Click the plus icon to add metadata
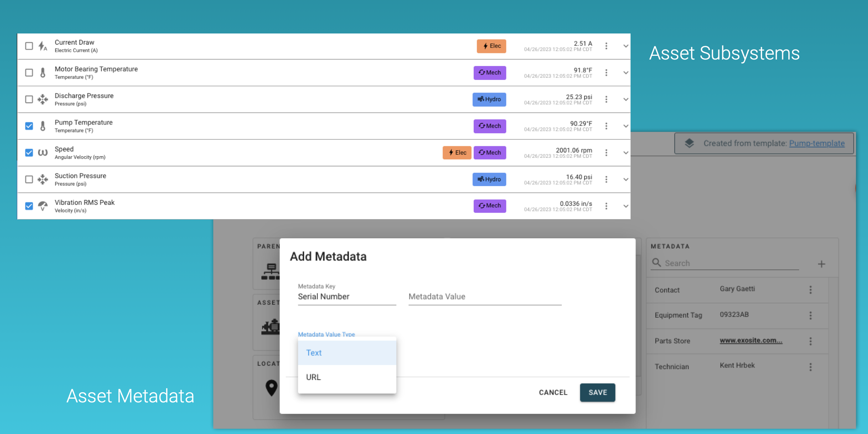The height and width of the screenshot is (434, 868). pos(821,264)
